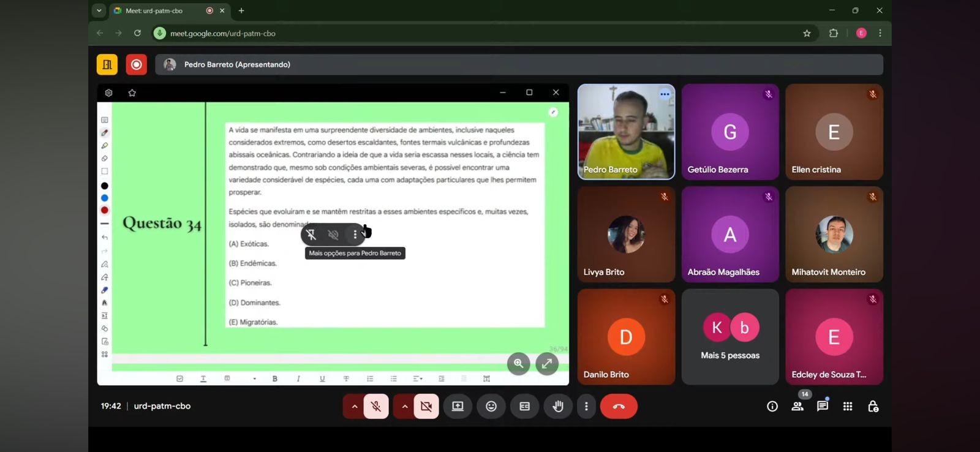Open the activities grid icon

pyautogui.click(x=848, y=406)
